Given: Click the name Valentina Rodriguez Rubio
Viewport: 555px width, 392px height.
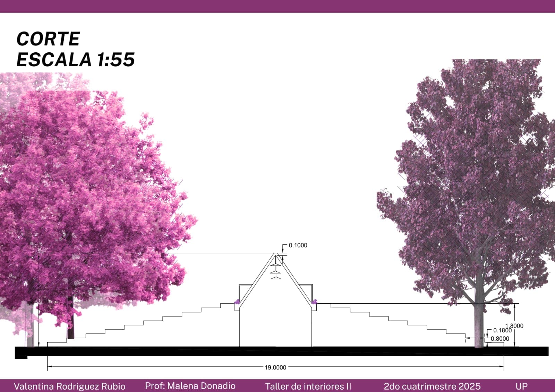Looking at the screenshot, I should (x=69, y=386).
